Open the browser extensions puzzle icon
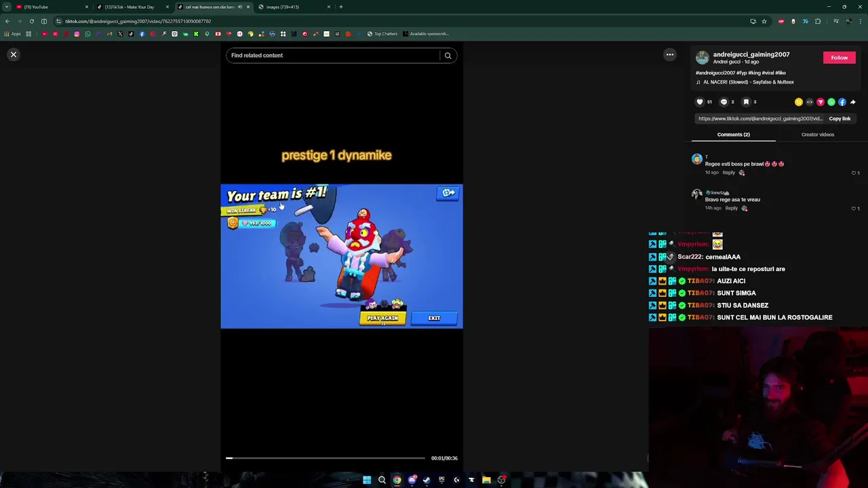868x488 pixels. pos(818,21)
